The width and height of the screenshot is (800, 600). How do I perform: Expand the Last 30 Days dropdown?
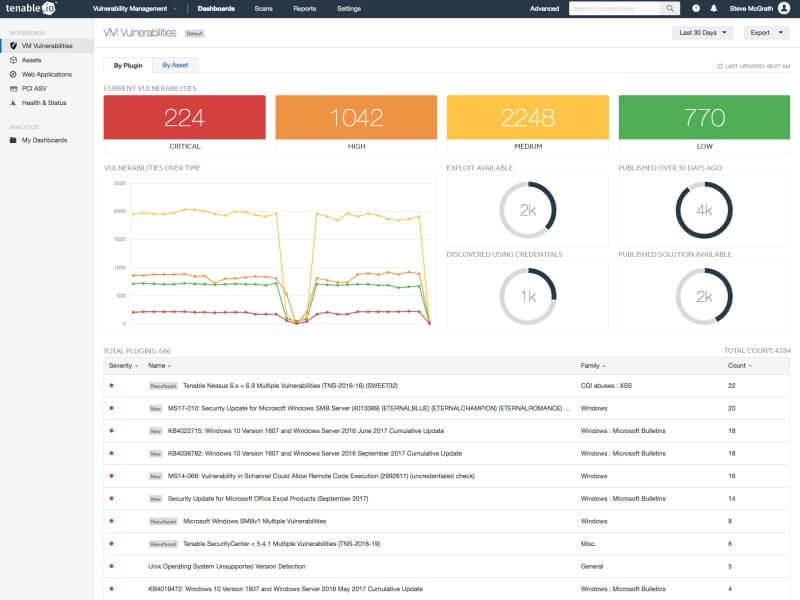(x=703, y=33)
